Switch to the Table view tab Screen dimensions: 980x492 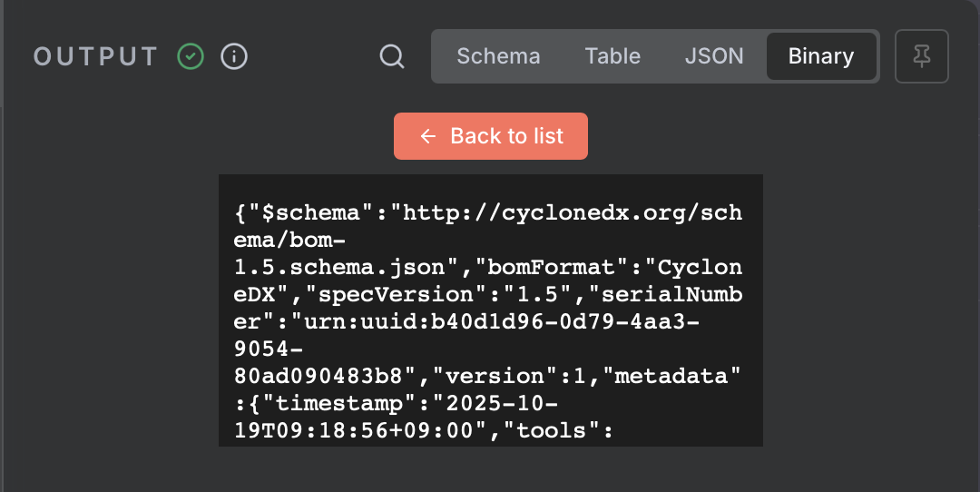(x=612, y=56)
